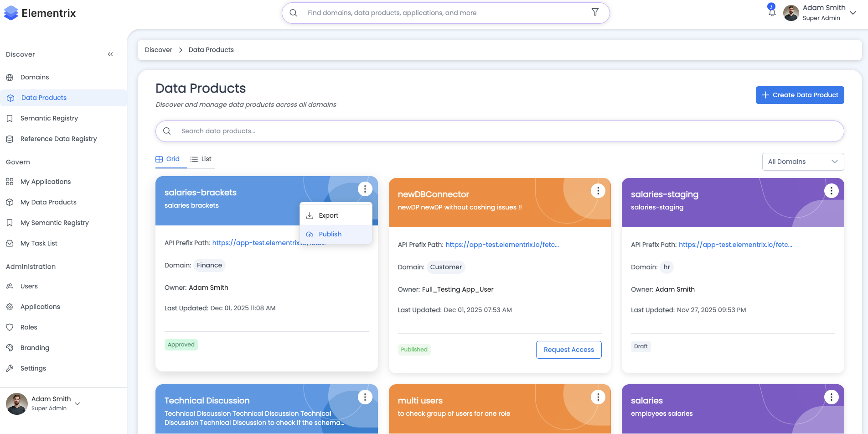Expand the sidebar bottom user profile chevron

(x=77, y=403)
